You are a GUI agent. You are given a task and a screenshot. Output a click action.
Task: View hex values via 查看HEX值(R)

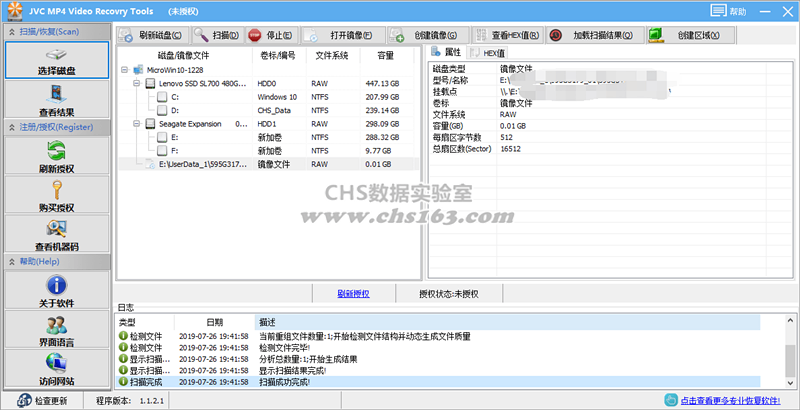coord(508,35)
